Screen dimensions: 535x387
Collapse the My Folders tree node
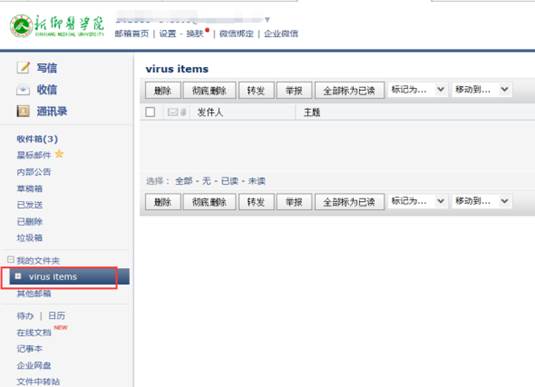pyautogui.click(x=11, y=260)
